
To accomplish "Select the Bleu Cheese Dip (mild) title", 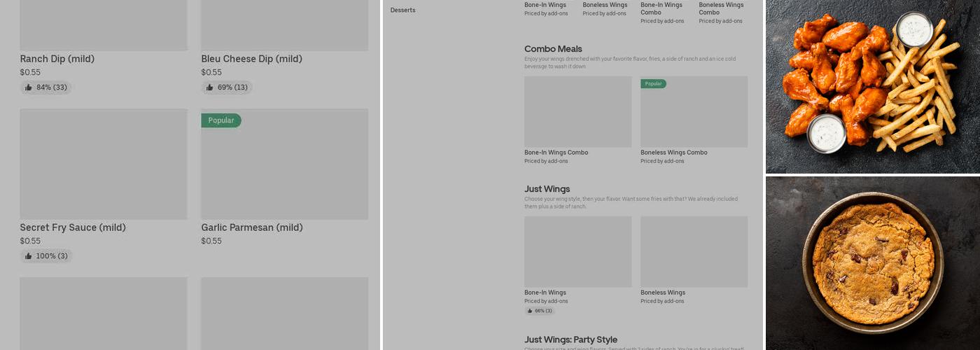I will coord(251,59).
